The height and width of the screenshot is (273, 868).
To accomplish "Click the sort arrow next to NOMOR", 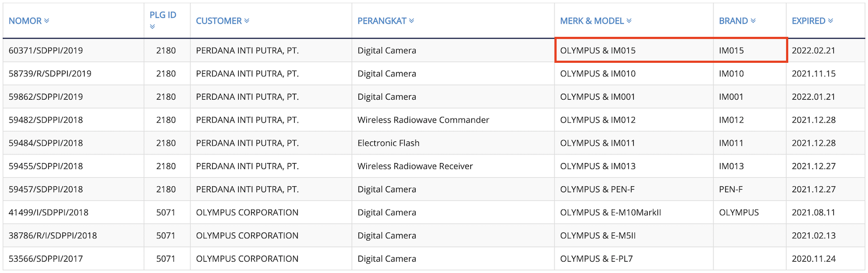I will [x=47, y=21].
